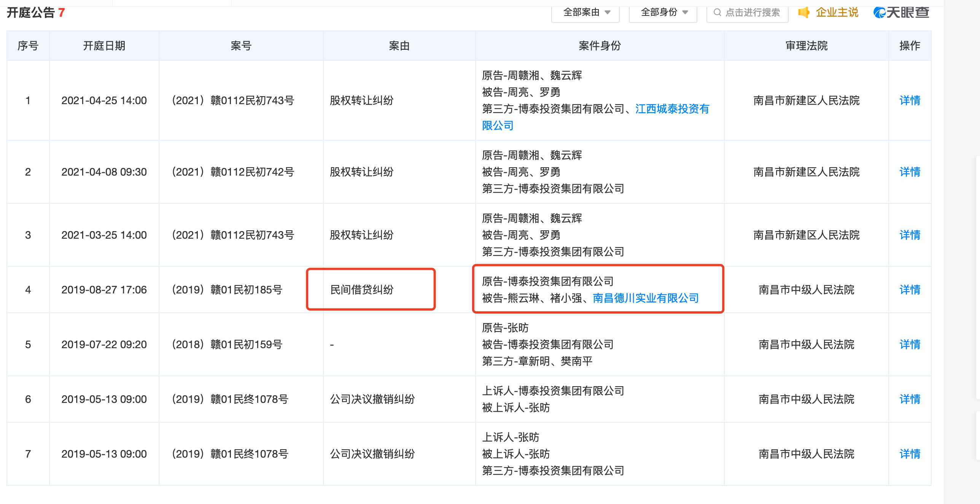The width and height of the screenshot is (980, 504).
Task: Open the 全部案由 dropdown filter
Action: point(585,13)
